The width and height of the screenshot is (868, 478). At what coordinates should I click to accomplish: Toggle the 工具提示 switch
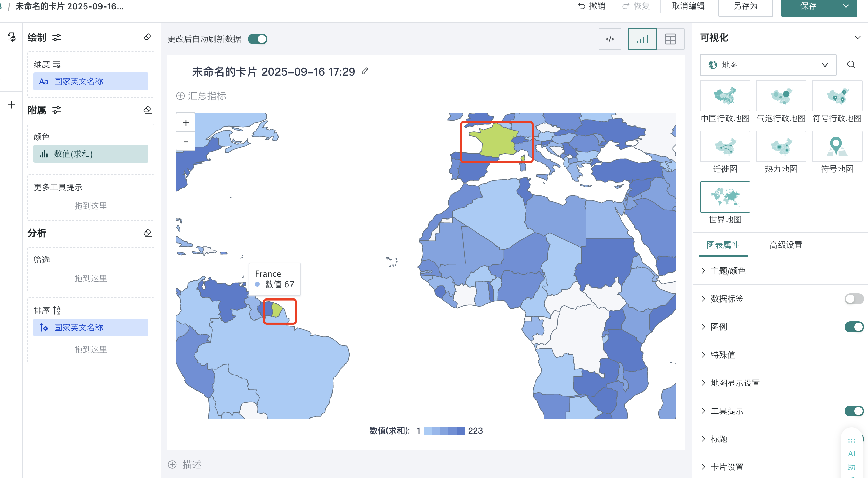(854, 411)
